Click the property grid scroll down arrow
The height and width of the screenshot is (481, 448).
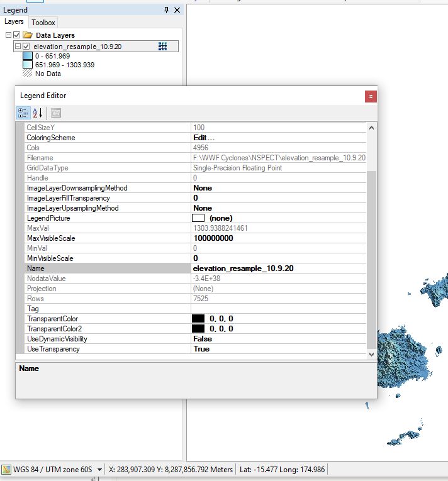tap(371, 355)
